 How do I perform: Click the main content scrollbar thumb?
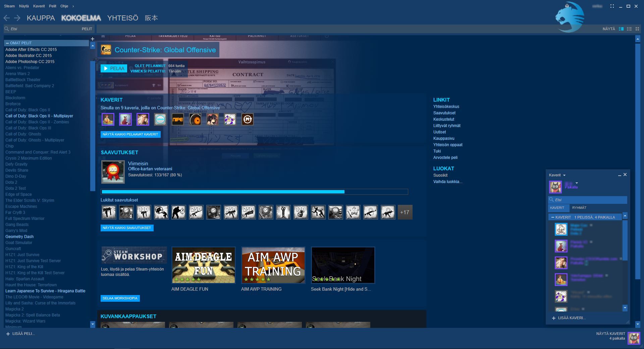point(638,161)
